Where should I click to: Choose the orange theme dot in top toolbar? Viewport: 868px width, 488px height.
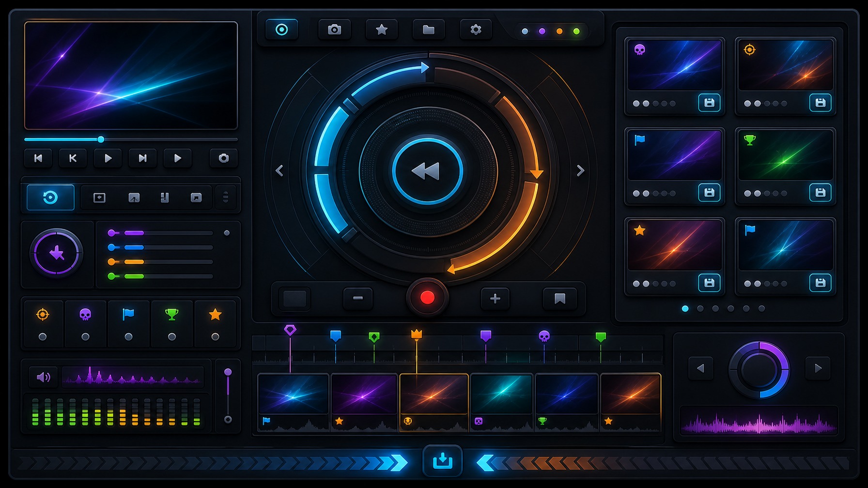[x=559, y=31]
